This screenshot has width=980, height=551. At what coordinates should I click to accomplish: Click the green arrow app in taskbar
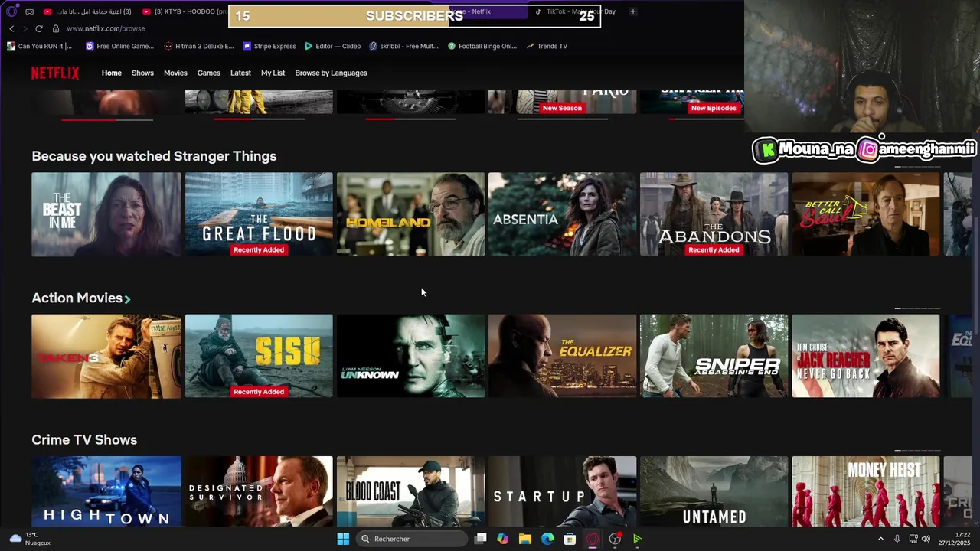[637, 539]
